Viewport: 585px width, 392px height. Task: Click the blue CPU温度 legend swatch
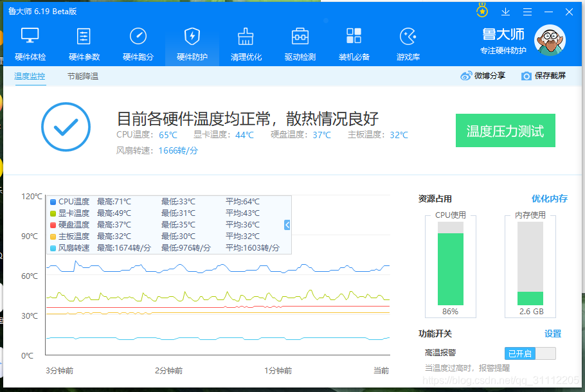pos(53,202)
